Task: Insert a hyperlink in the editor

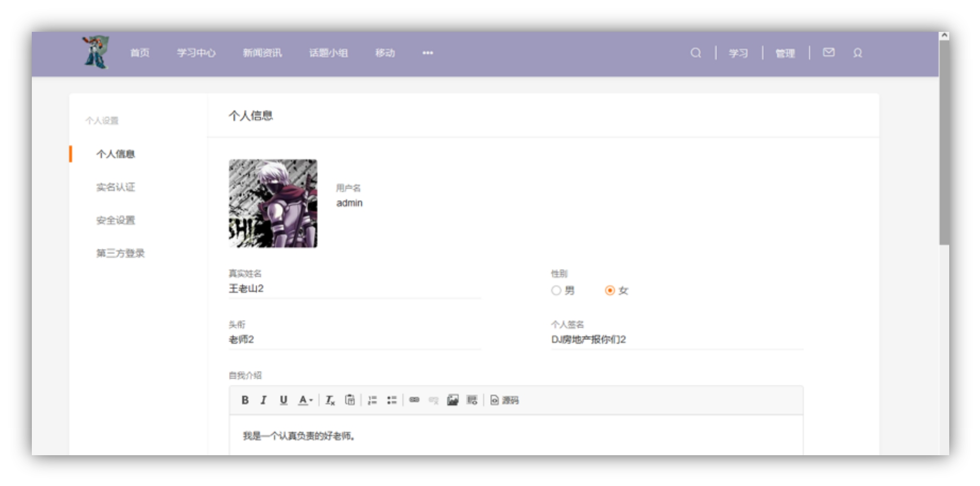Action: 415,401
